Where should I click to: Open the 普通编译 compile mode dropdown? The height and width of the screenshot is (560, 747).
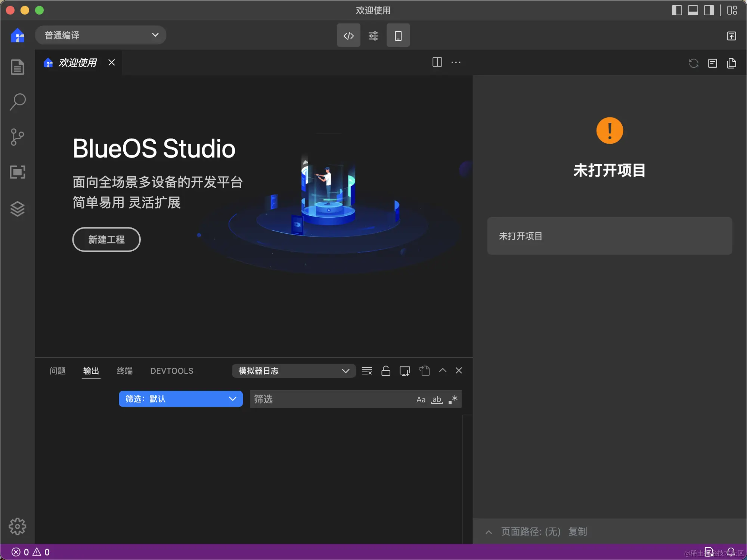click(100, 35)
